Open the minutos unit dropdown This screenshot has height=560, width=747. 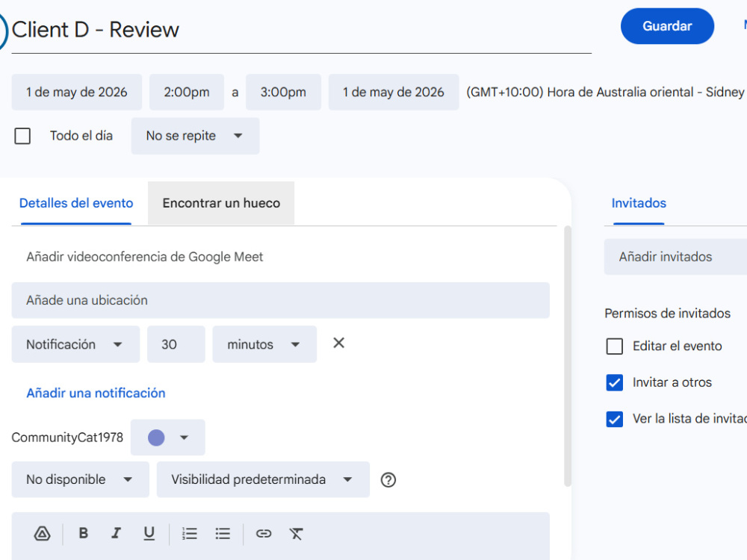click(264, 344)
